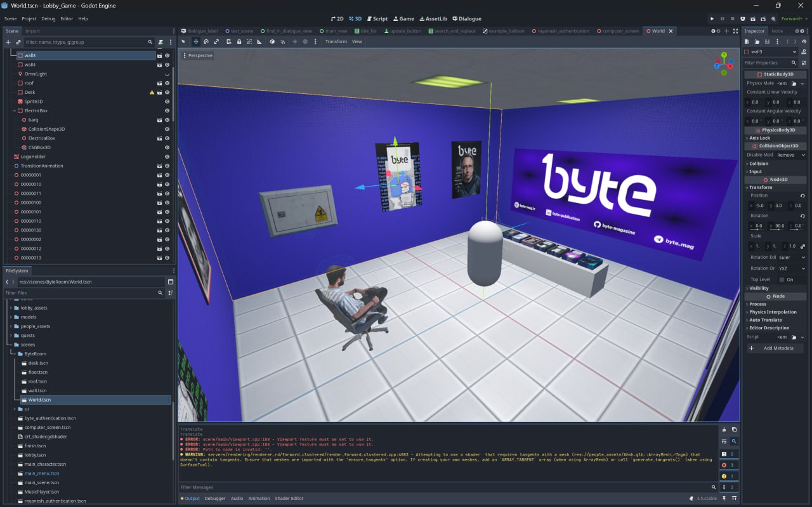812x507 pixels.
Task: Open the Desk node's scene in editor
Action: [x=160, y=93]
